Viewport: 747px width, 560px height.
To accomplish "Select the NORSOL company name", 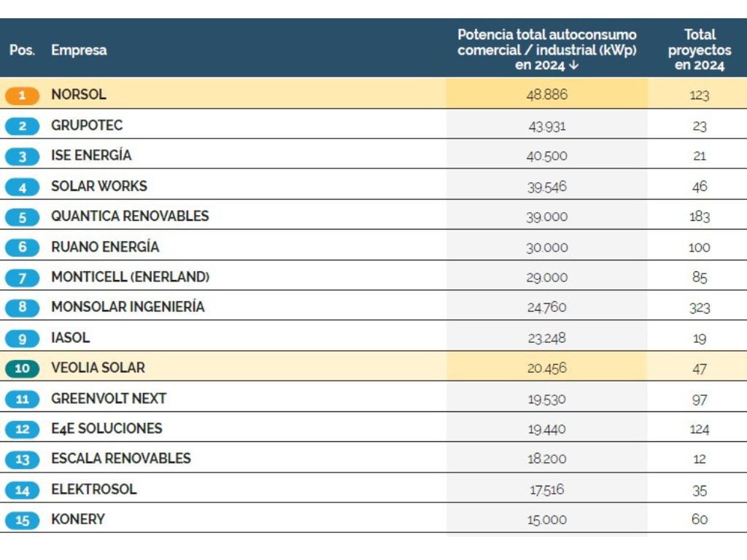I will tap(78, 95).
